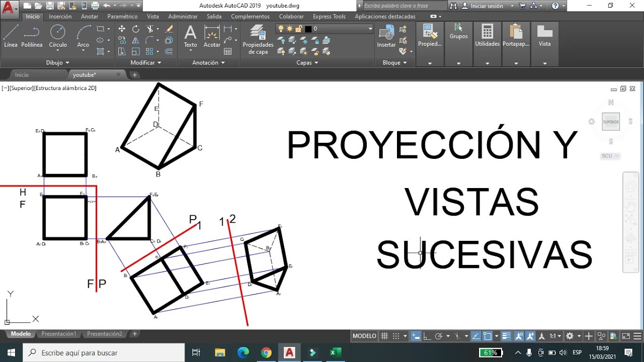Select the Fillet (empalme) tool
The width and height of the screenshot is (644, 362).
pos(149,40)
